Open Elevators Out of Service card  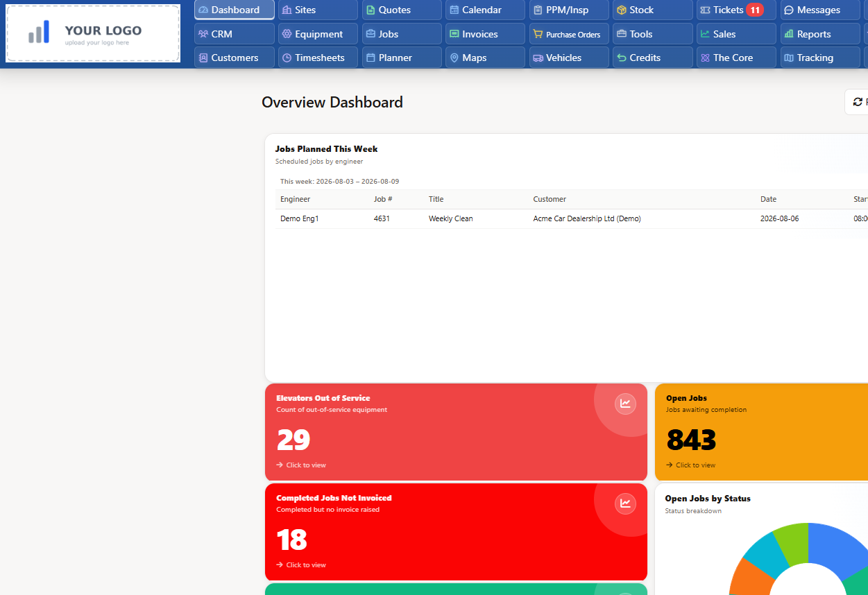click(456, 432)
